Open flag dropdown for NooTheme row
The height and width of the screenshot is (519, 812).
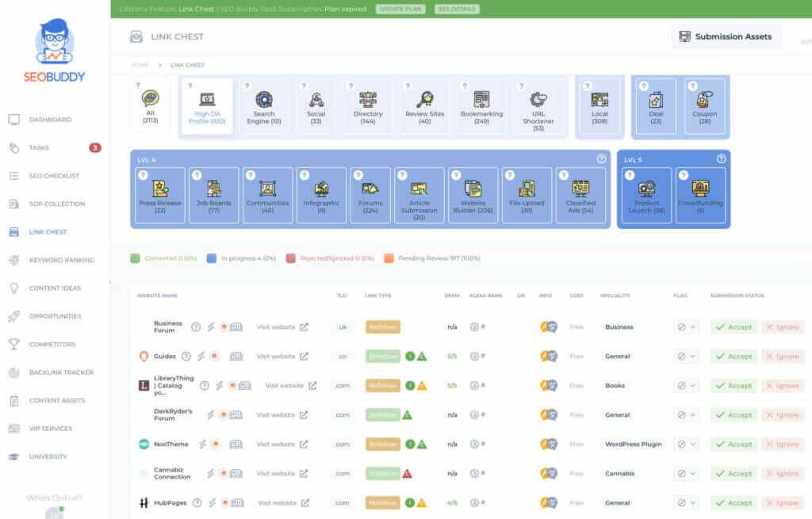pos(687,445)
